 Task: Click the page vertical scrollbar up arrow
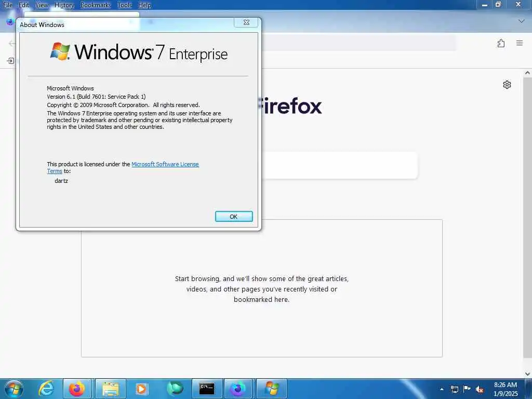[x=527, y=73]
